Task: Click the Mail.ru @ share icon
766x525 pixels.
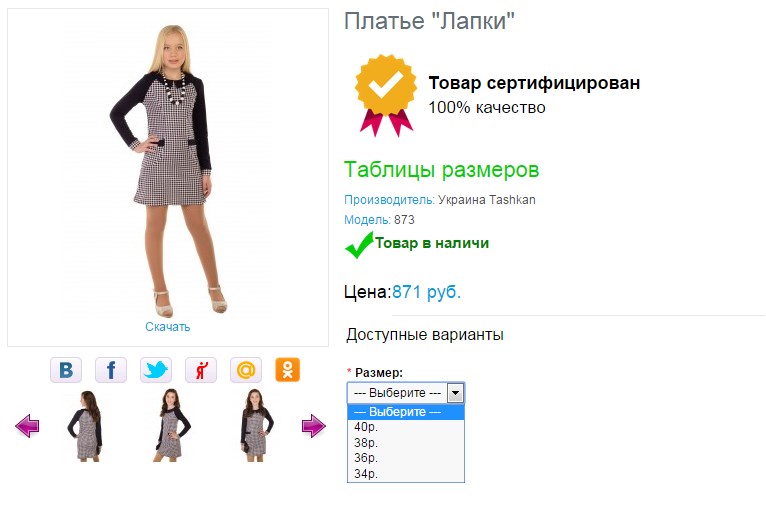Action: (x=246, y=370)
